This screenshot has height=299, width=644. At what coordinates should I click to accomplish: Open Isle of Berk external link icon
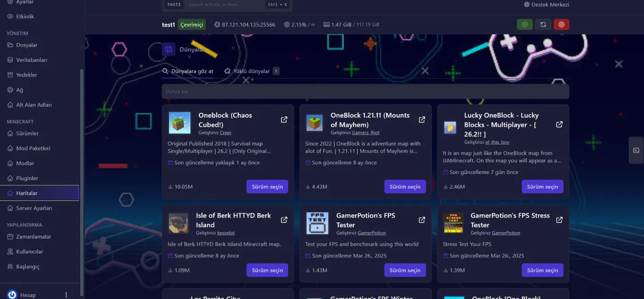tap(284, 220)
